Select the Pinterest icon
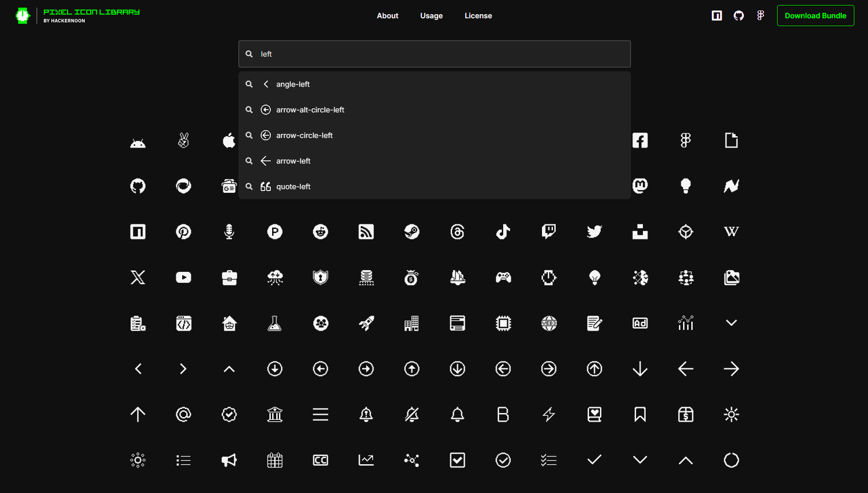The height and width of the screenshot is (493, 868). (x=184, y=232)
